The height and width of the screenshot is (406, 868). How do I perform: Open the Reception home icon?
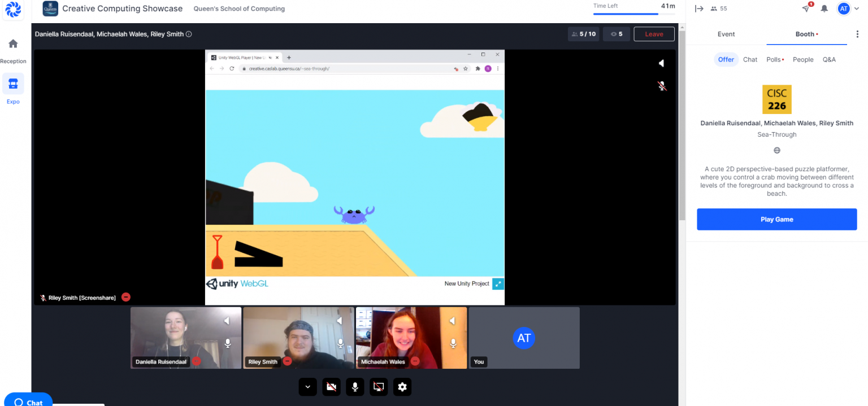tap(13, 44)
